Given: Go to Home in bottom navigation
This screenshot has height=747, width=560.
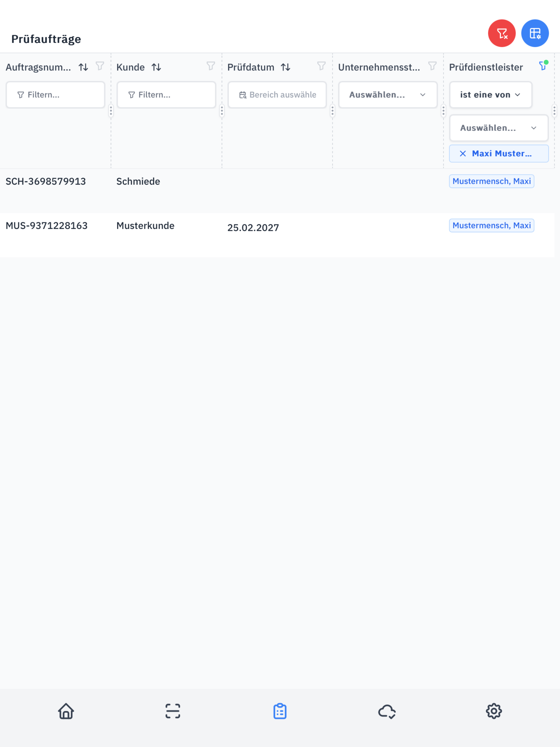Looking at the screenshot, I should point(66,711).
